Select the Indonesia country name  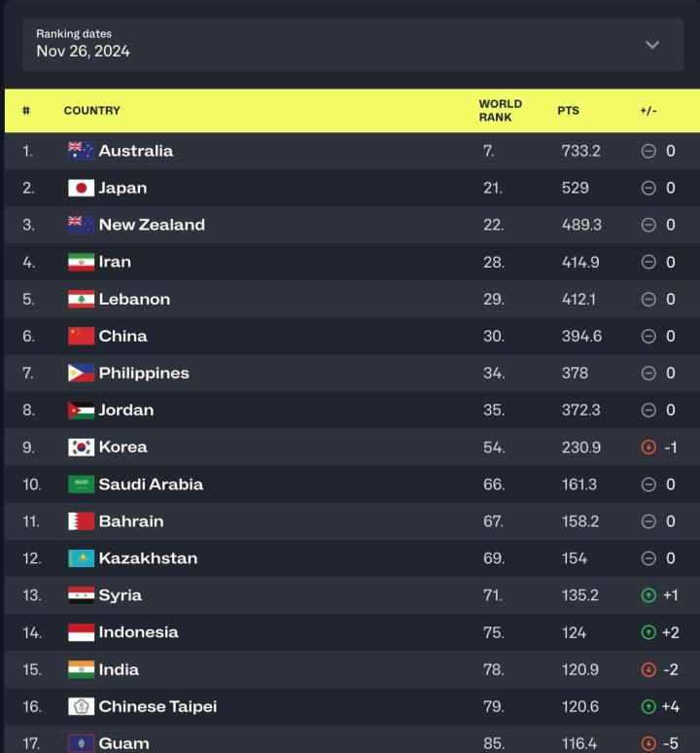pos(138,632)
